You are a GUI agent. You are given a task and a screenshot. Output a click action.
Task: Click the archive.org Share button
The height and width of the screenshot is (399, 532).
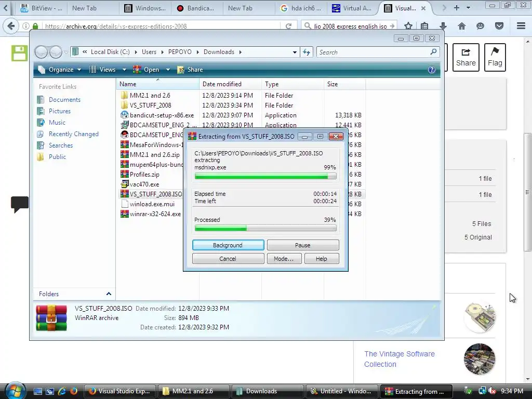(x=466, y=57)
